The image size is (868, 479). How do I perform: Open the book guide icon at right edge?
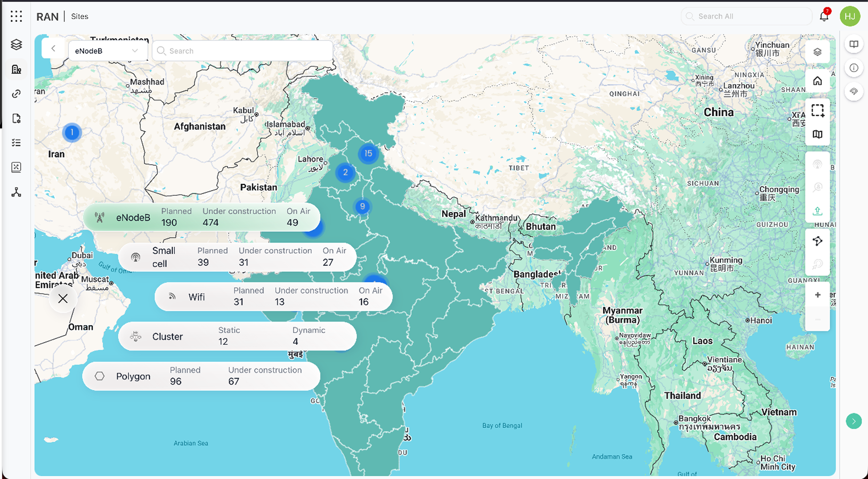pos(854,44)
